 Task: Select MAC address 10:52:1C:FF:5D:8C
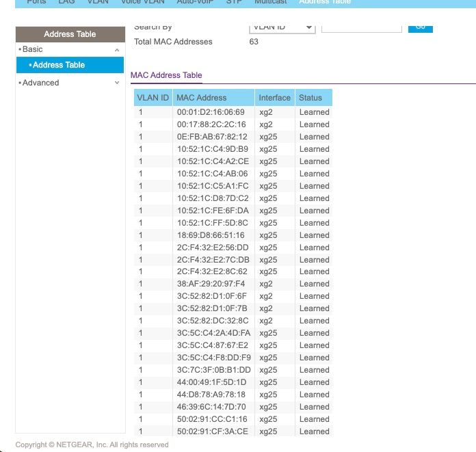click(213, 223)
